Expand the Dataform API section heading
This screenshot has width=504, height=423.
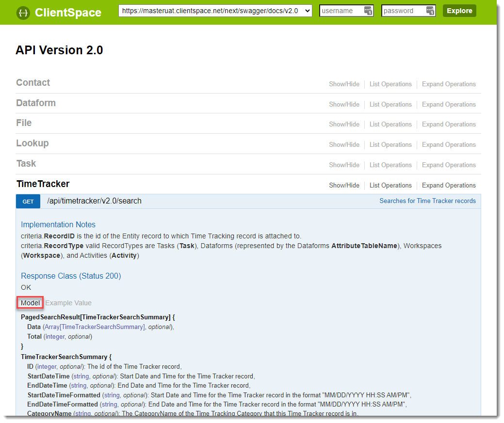pyautogui.click(x=36, y=103)
